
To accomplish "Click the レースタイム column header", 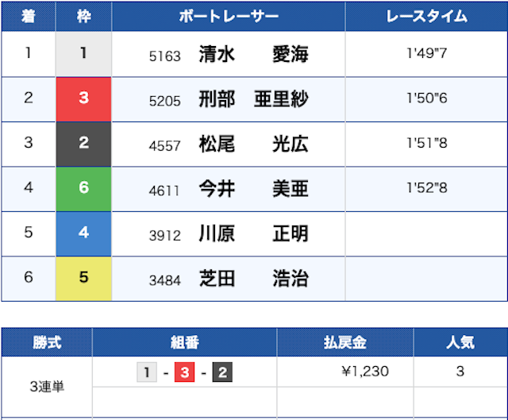I will click(425, 16).
